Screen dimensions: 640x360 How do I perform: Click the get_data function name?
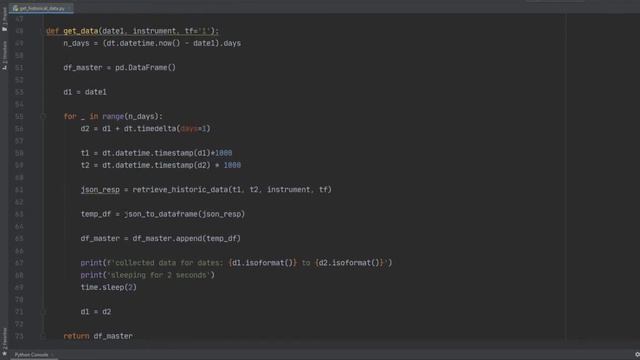point(80,31)
